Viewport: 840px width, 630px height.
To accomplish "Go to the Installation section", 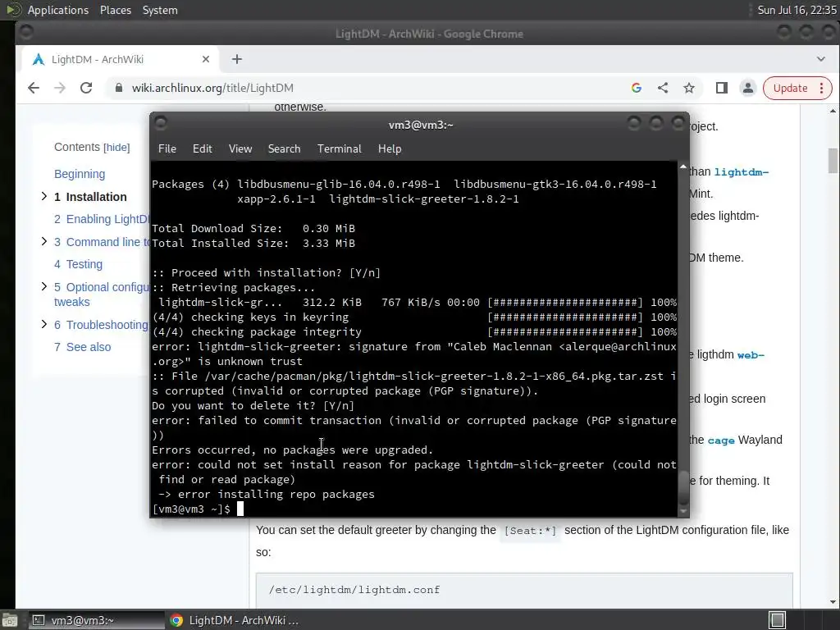I will 90,197.
